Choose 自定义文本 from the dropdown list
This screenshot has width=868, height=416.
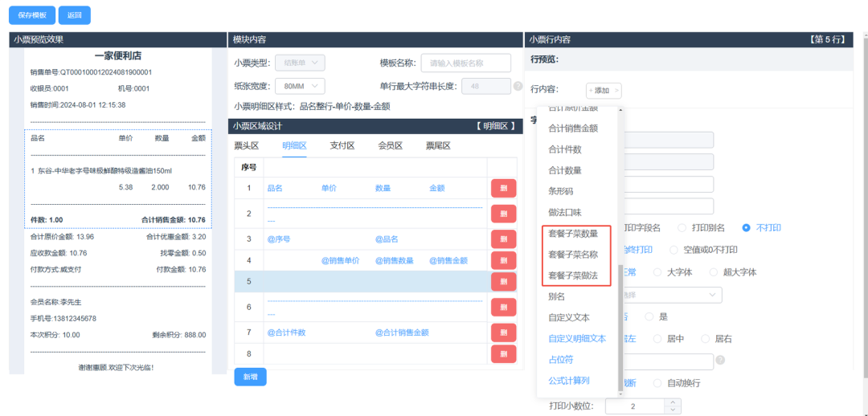568,317
